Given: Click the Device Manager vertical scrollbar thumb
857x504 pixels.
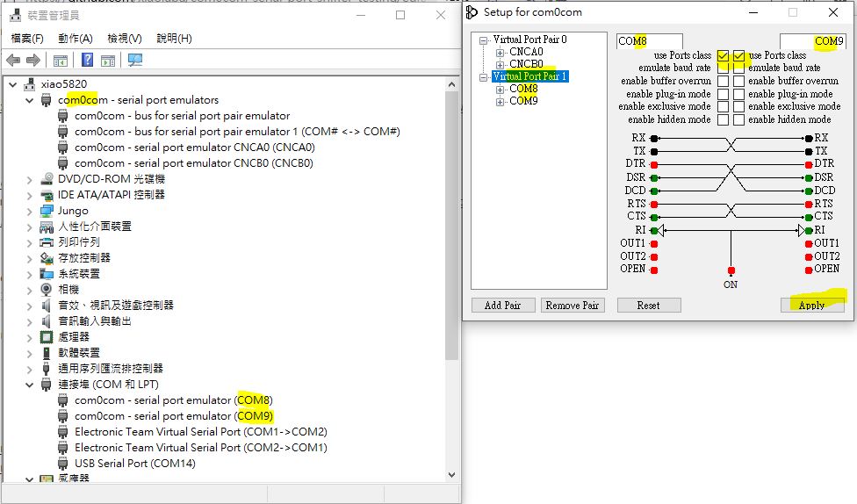Looking at the screenshot, I should pyautogui.click(x=451, y=225).
